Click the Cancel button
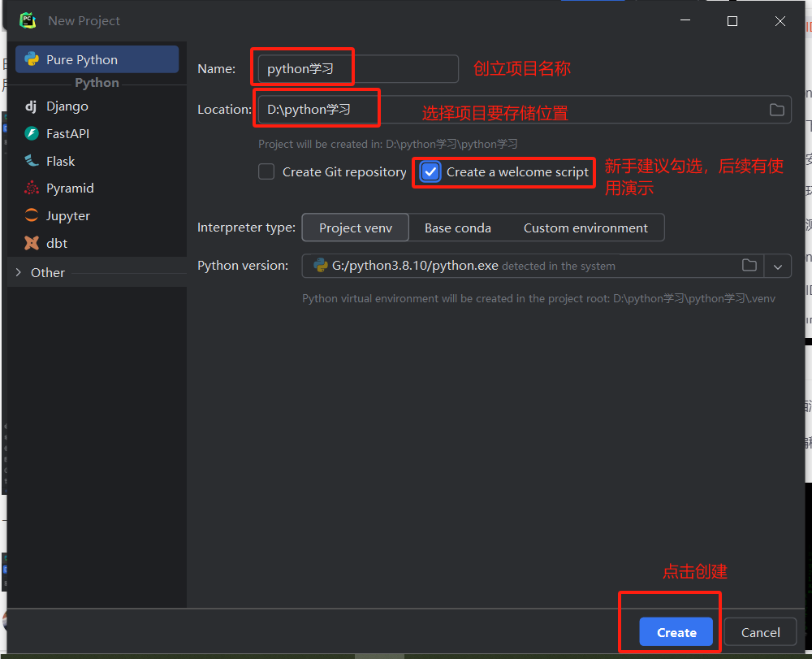The image size is (812, 659). 760,632
